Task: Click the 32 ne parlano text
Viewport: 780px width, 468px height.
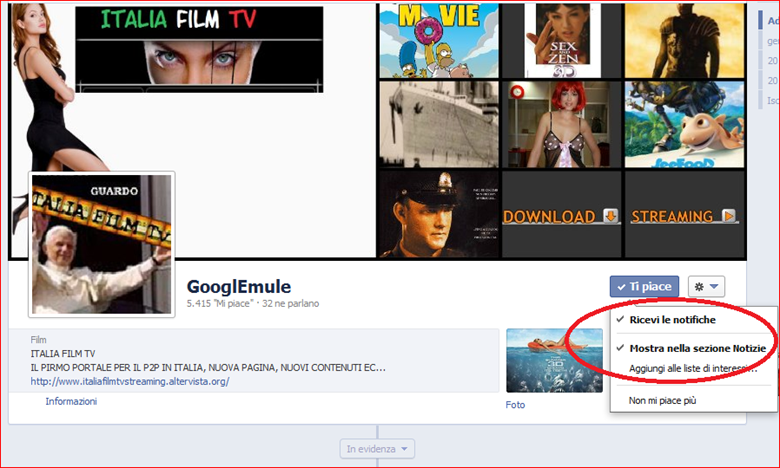Action: (291, 303)
